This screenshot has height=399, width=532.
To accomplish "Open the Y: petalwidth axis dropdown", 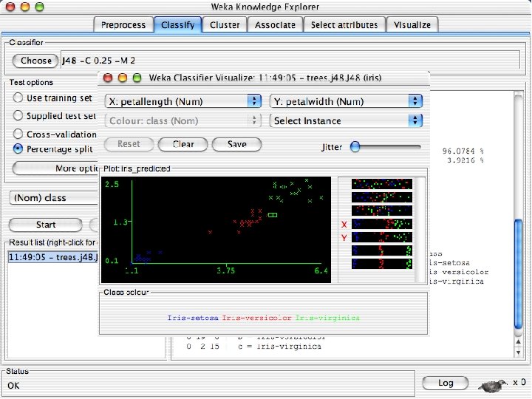I will point(346,101).
